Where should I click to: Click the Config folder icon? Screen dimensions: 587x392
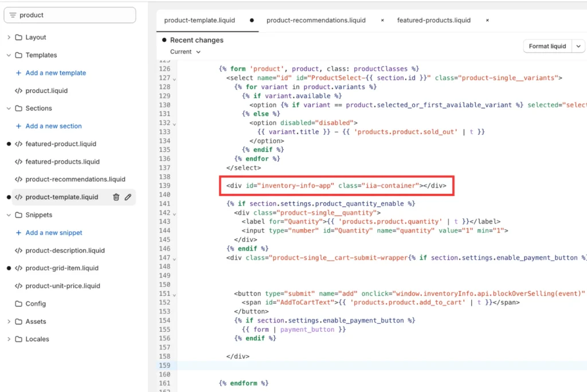[19, 304]
